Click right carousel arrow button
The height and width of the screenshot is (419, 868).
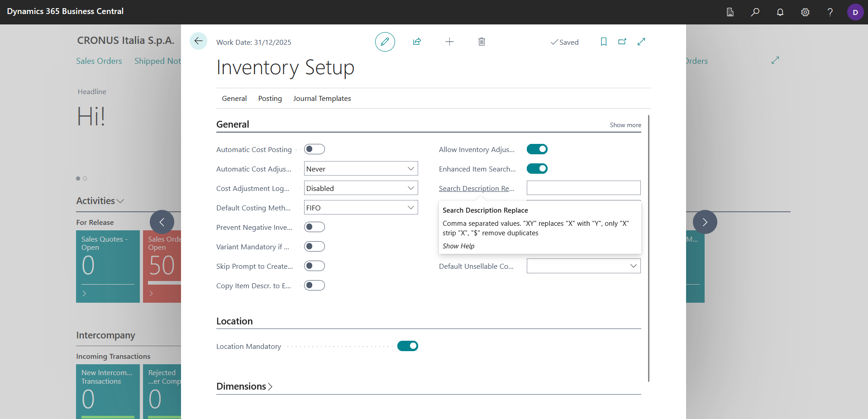[705, 222]
